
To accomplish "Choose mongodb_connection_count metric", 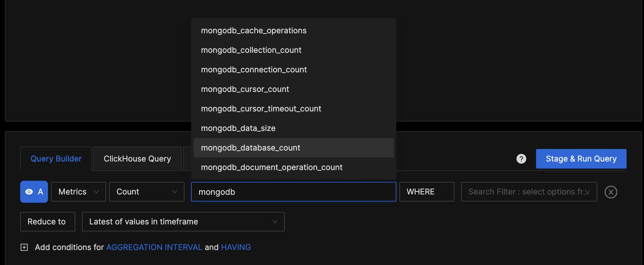I will point(294,70).
